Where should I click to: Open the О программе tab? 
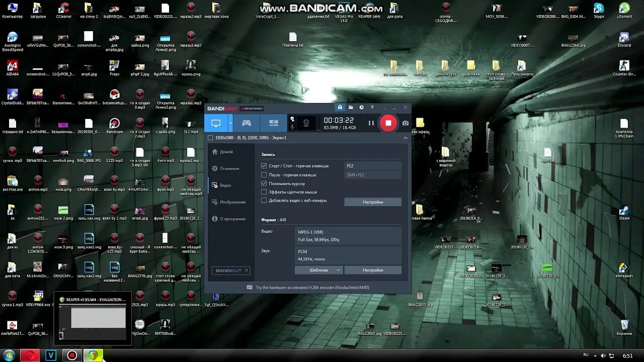(228, 219)
